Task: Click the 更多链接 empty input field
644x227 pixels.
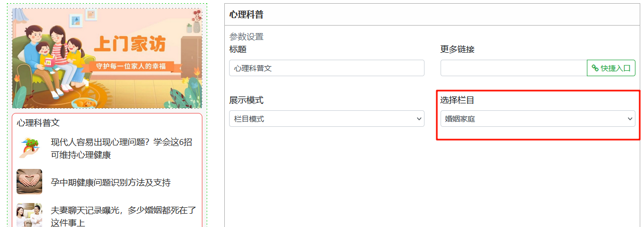Action: [514, 68]
